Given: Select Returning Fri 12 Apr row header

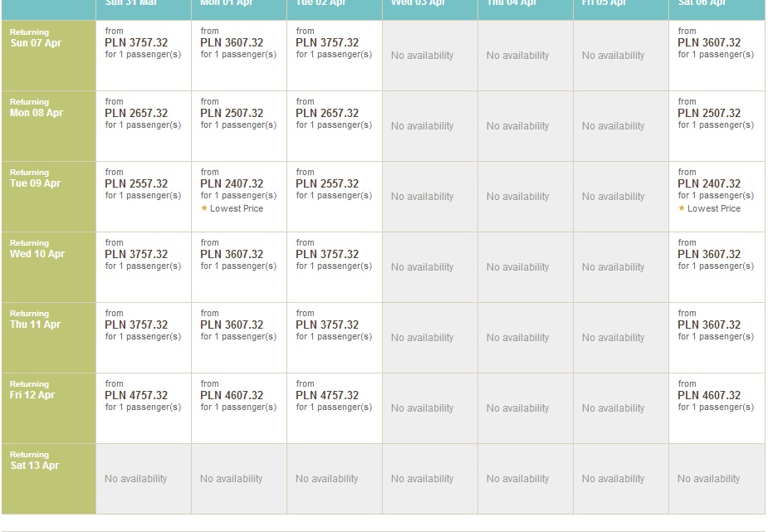Looking at the screenshot, I should point(48,408).
